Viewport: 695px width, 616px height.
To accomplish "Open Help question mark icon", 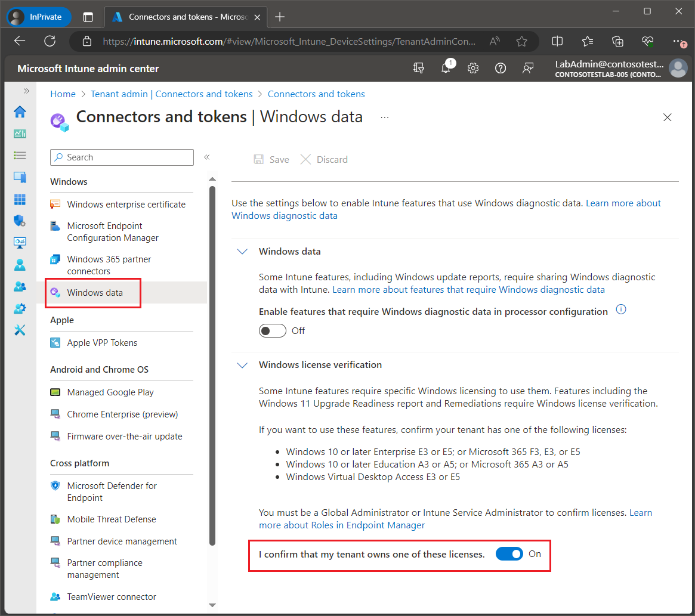I will pos(501,68).
